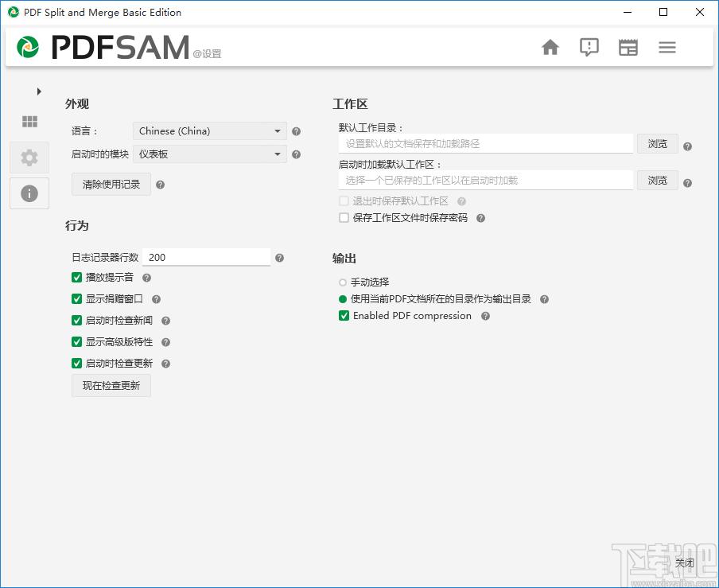Click 关闭 at the bottom right
This screenshot has width=719, height=588.
[684, 563]
